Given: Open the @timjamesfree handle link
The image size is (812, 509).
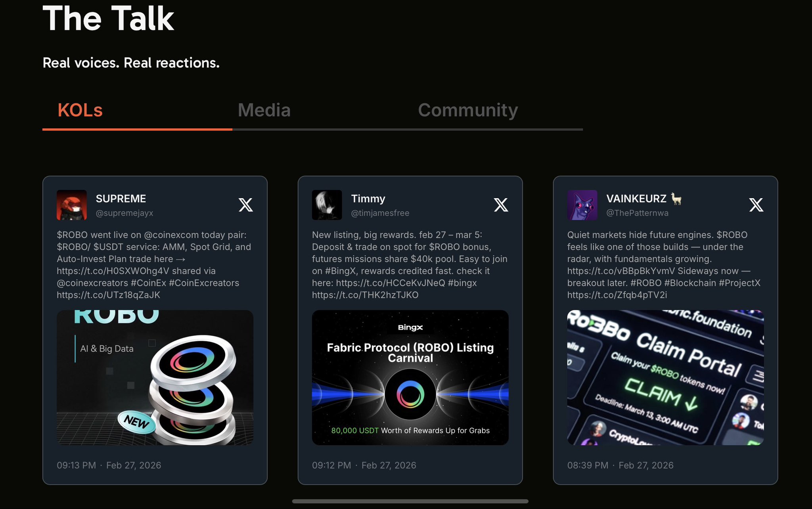Looking at the screenshot, I should [380, 213].
